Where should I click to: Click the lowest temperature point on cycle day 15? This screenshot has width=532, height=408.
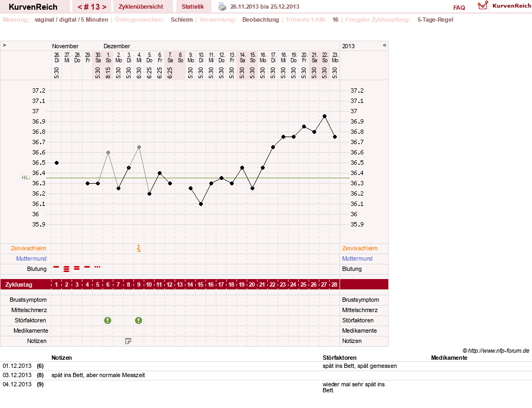tap(201, 204)
